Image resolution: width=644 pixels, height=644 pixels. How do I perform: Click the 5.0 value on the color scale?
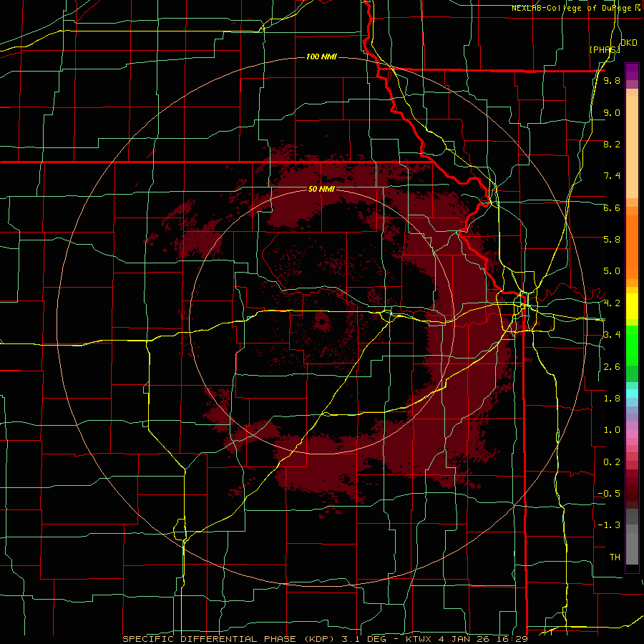point(612,271)
